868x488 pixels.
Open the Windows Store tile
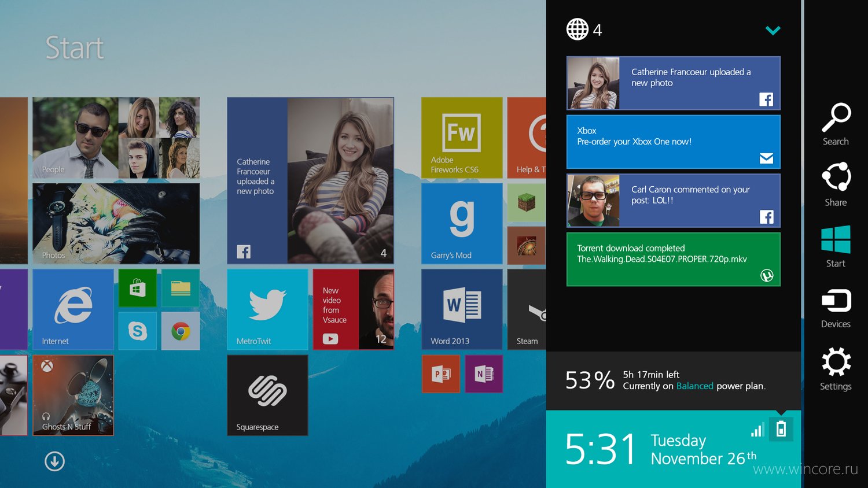pyautogui.click(x=138, y=288)
